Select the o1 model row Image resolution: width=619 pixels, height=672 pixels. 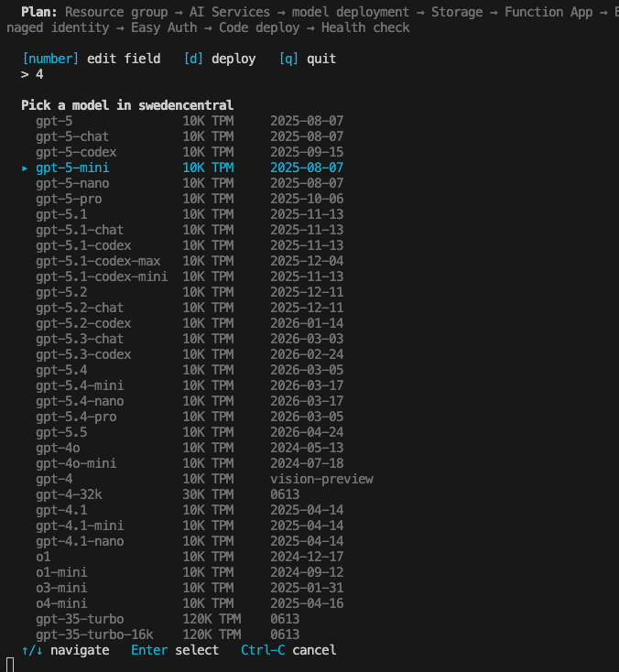(190, 557)
